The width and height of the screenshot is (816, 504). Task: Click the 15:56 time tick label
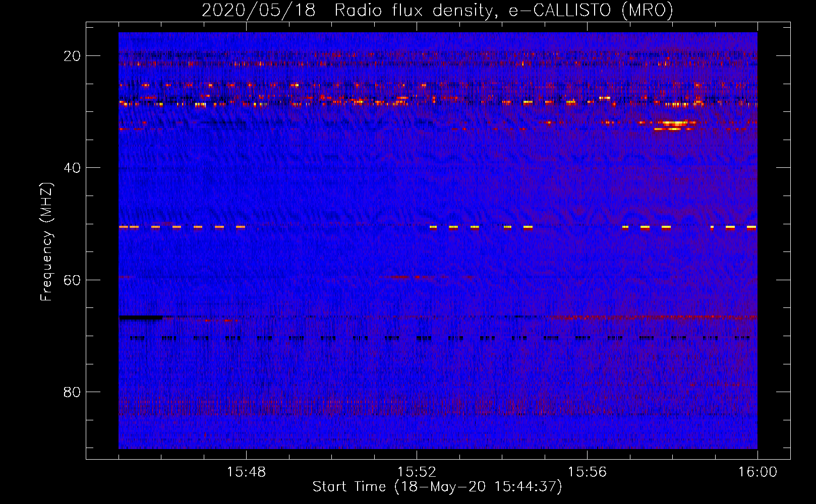pyautogui.click(x=587, y=472)
